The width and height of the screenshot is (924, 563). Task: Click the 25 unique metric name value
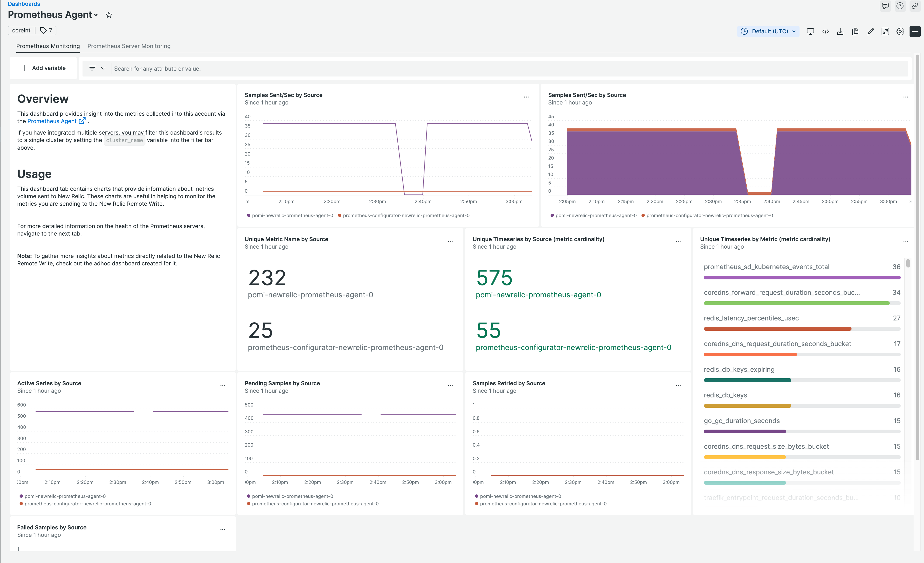[260, 330]
